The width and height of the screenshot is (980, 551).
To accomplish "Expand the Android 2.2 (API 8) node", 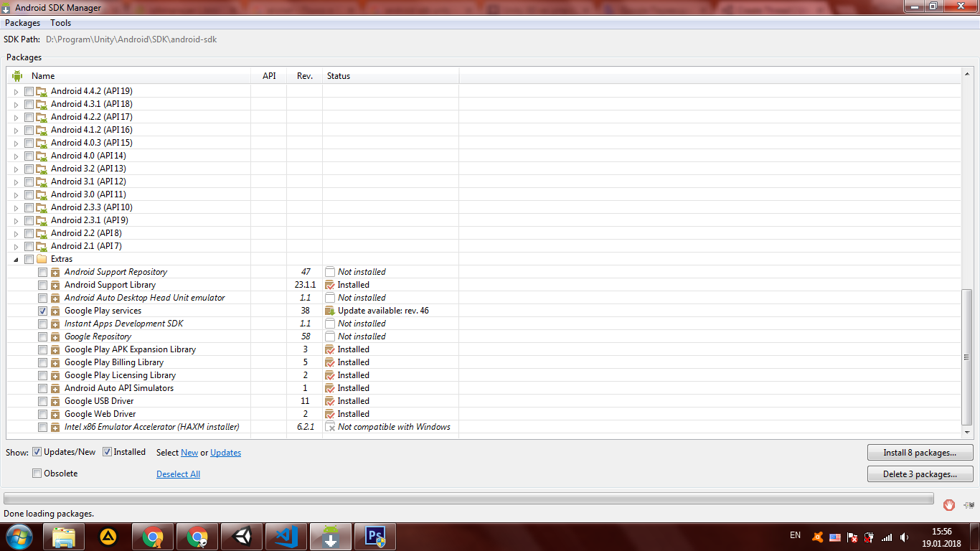I will [x=16, y=234].
